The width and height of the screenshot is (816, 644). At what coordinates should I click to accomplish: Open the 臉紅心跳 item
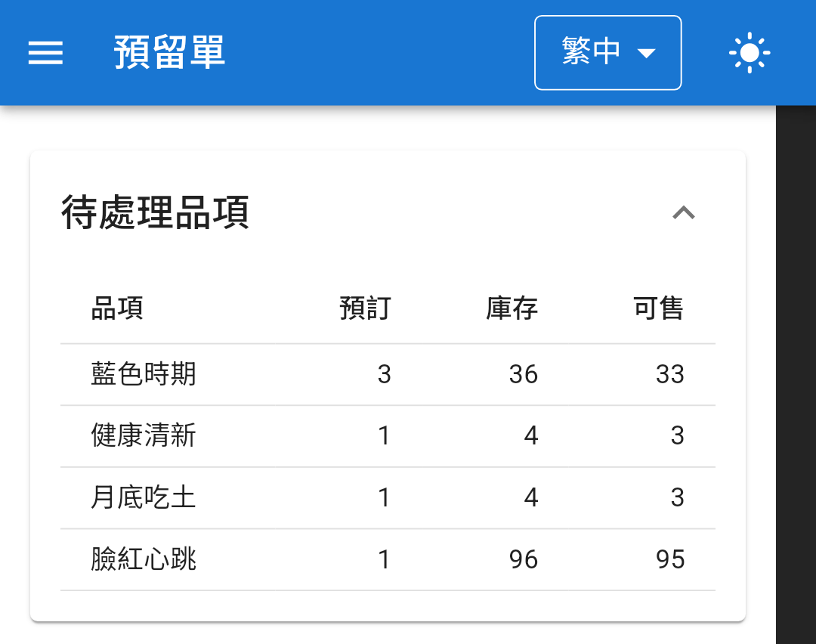[388, 559]
